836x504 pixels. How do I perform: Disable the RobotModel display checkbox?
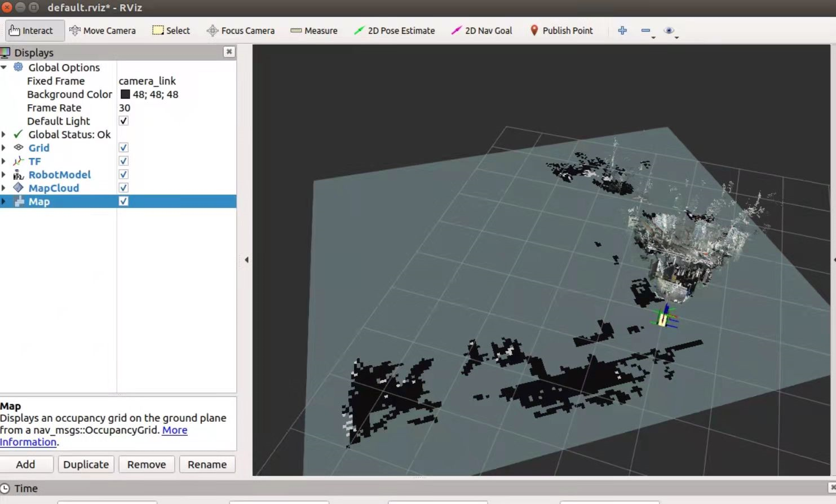pyautogui.click(x=123, y=175)
